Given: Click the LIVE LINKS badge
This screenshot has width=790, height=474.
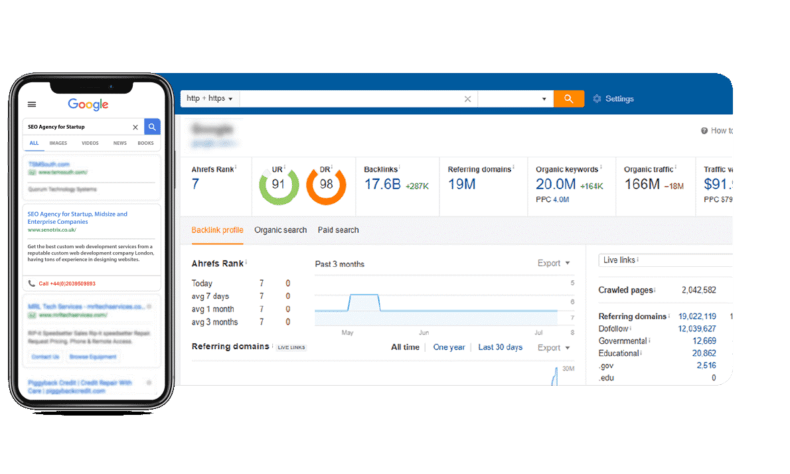Looking at the screenshot, I should click(291, 348).
